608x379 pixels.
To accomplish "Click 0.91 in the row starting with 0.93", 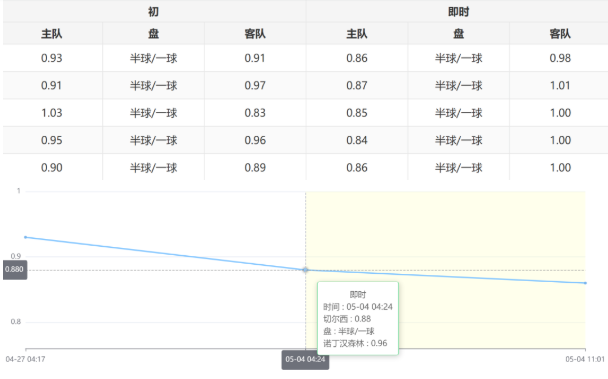I will pos(255,58).
